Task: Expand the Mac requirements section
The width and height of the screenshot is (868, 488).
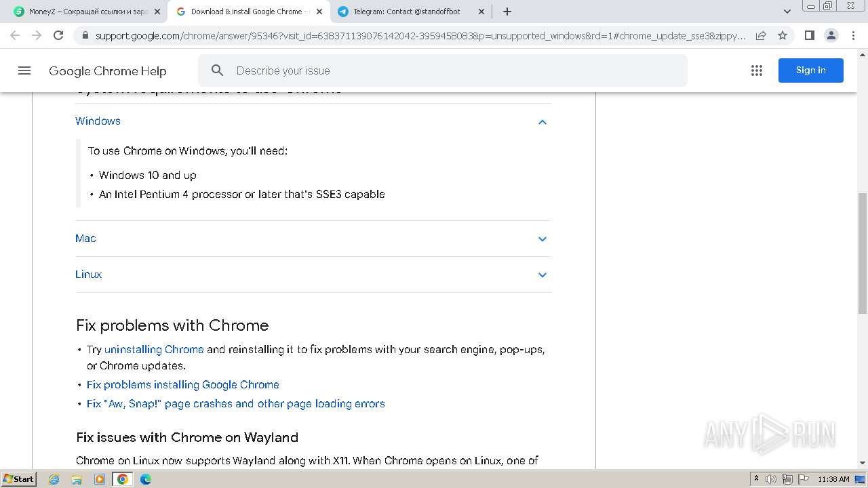Action: pyautogui.click(x=313, y=239)
